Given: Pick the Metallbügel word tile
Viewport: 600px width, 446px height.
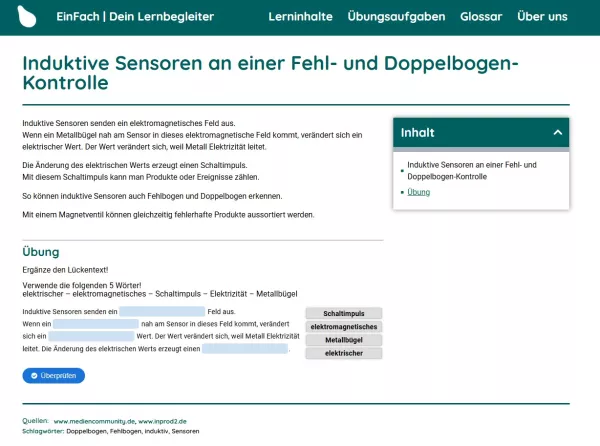Looking at the screenshot, I should [344, 340].
